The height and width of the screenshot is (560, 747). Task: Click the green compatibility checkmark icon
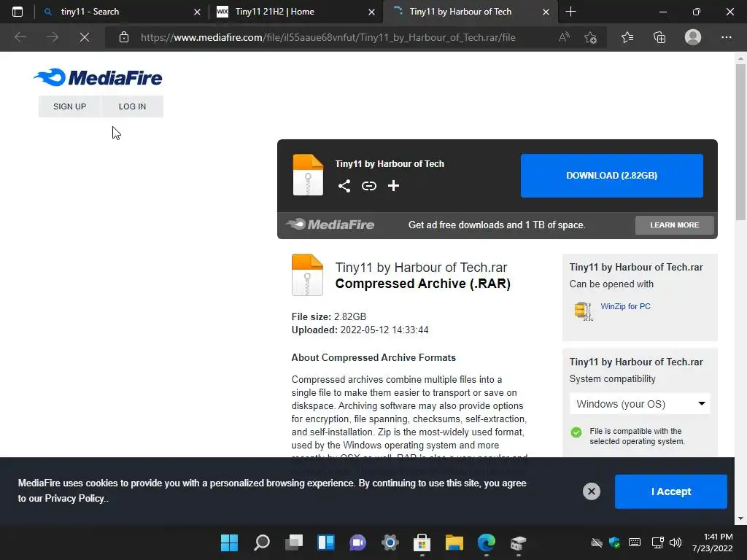coord(576,432)
